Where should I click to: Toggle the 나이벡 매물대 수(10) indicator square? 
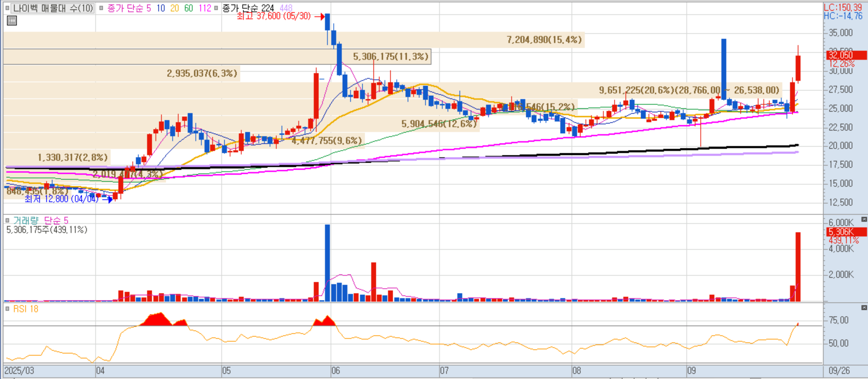pyautogui.click(x=7, y=8)
